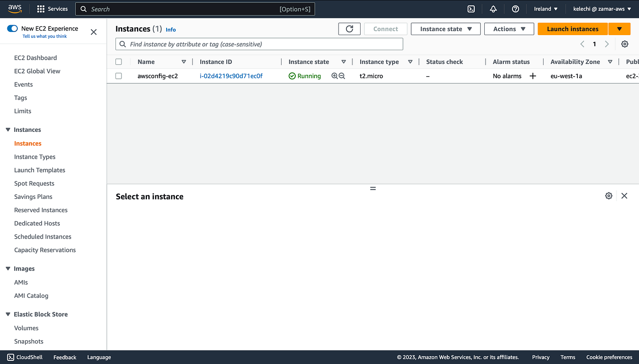Open the notifications bell icon
Viewport: 639px width, 364px height.
point(493,9)
